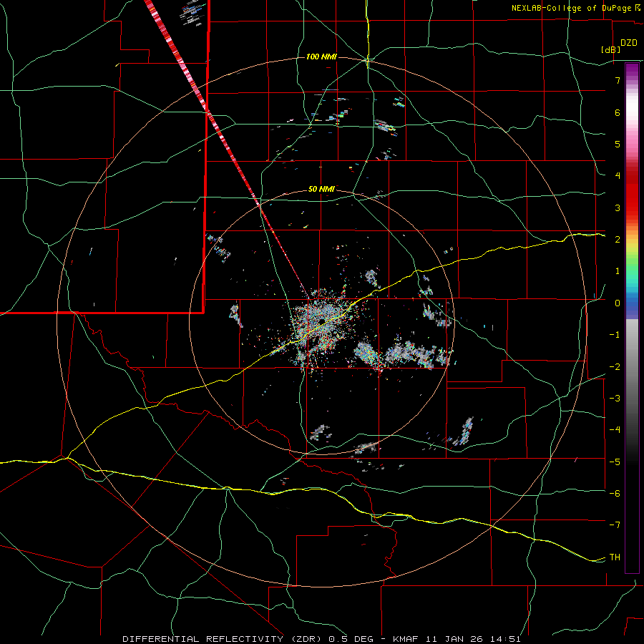
Task: Click the legend value 7 at top
Action: point(618,80)
